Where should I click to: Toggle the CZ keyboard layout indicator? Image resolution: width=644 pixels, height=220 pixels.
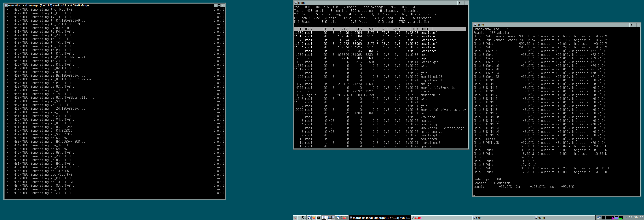point(626,218)
